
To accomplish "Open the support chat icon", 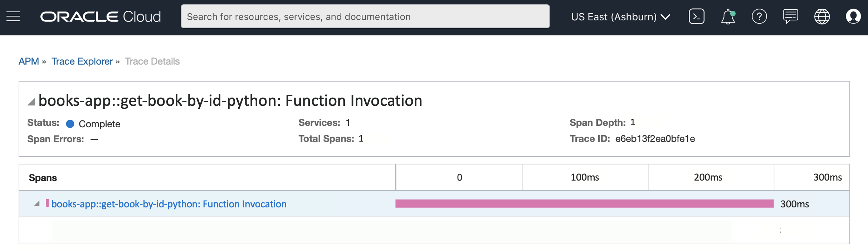I will point(790,16).
